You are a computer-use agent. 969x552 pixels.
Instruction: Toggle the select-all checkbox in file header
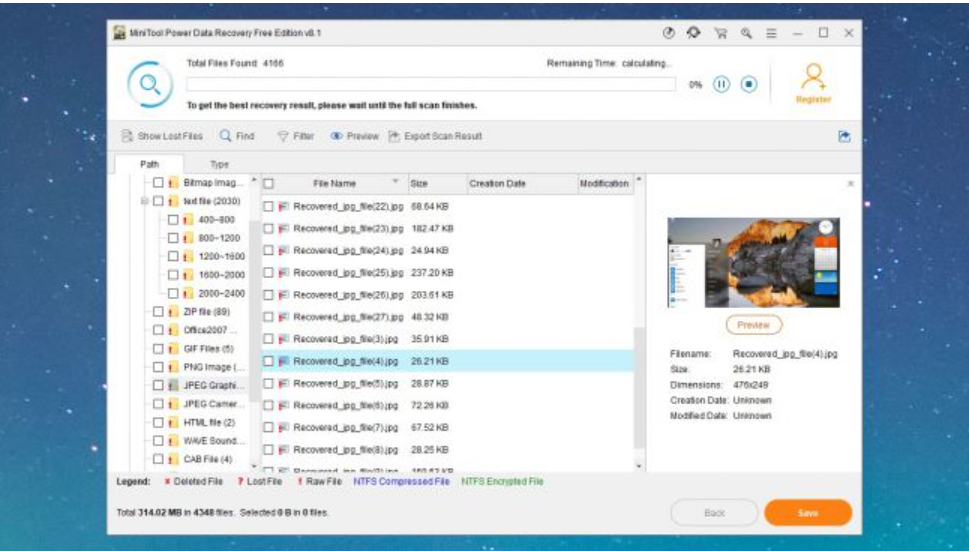268,184
